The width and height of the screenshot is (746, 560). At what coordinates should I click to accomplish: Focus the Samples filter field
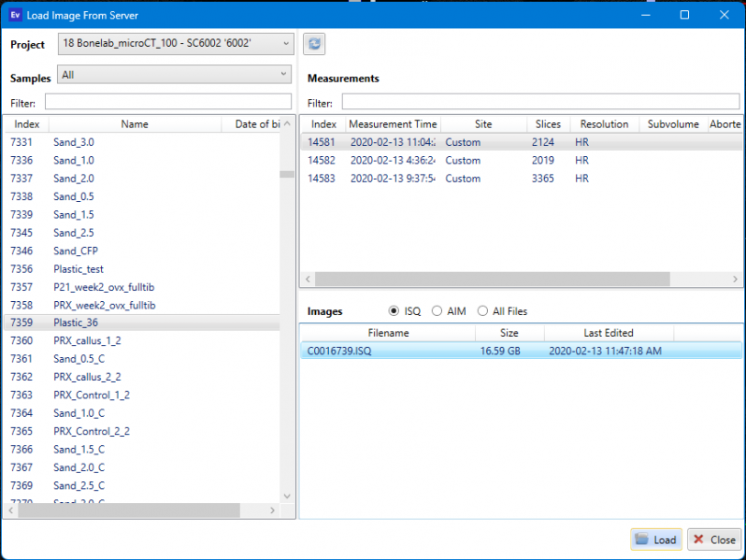(168, 102)
